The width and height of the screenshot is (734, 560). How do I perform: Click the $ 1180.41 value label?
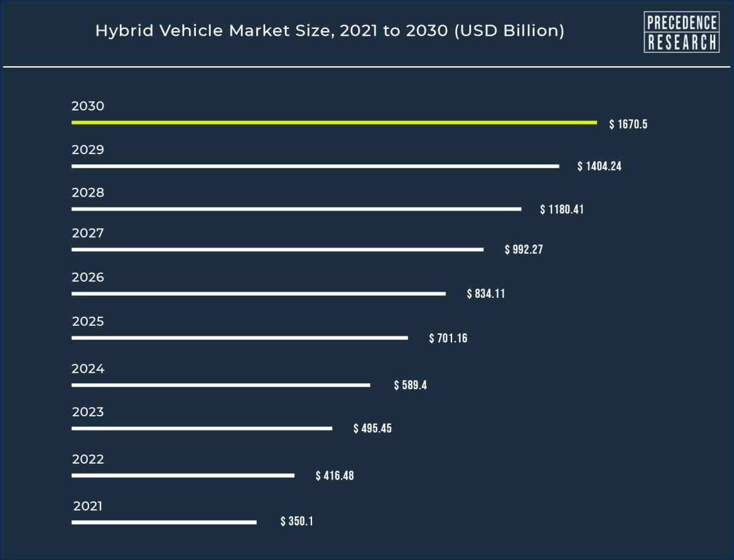(561, 209)
